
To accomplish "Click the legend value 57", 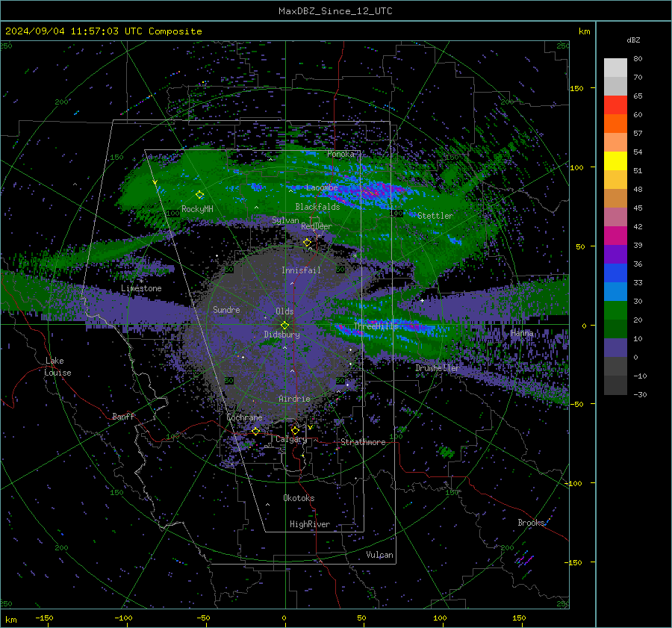I will (638, 134).
